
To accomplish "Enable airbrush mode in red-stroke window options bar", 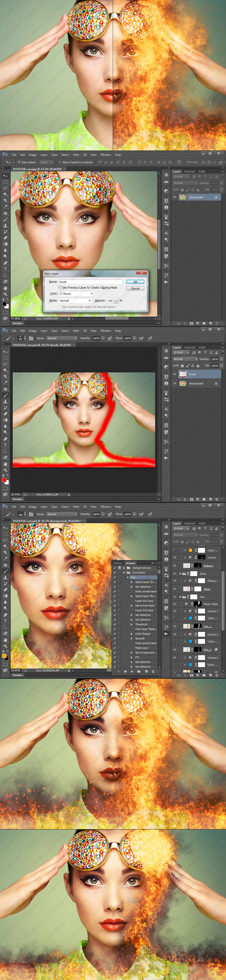I will 141,338.
